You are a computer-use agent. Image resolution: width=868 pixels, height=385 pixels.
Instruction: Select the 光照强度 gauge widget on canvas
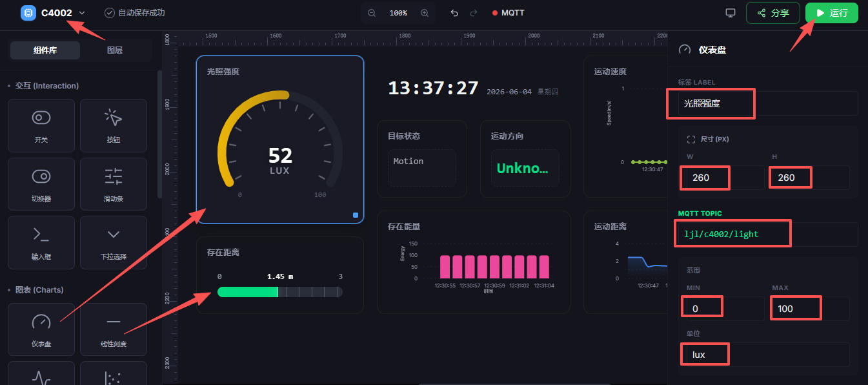pyautogui.click(x=280, y=139)
